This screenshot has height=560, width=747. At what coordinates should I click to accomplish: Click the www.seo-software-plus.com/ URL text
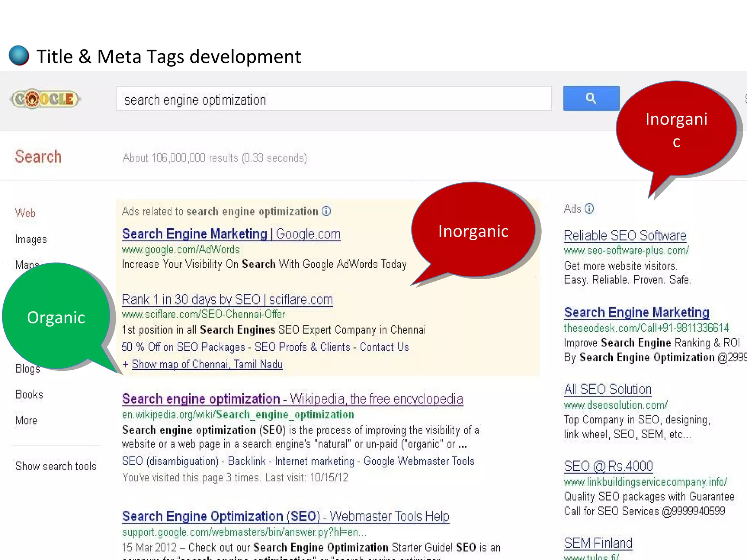click(627, 250)
